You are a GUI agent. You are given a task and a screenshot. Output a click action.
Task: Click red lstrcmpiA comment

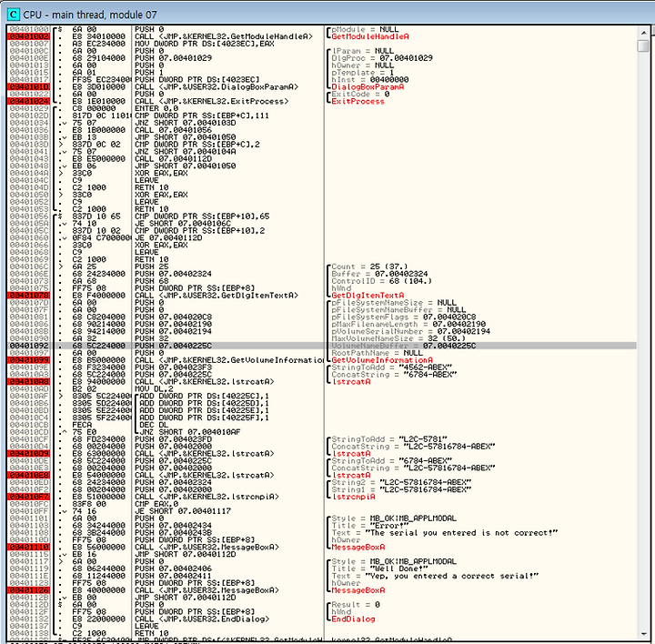[353, 497]
